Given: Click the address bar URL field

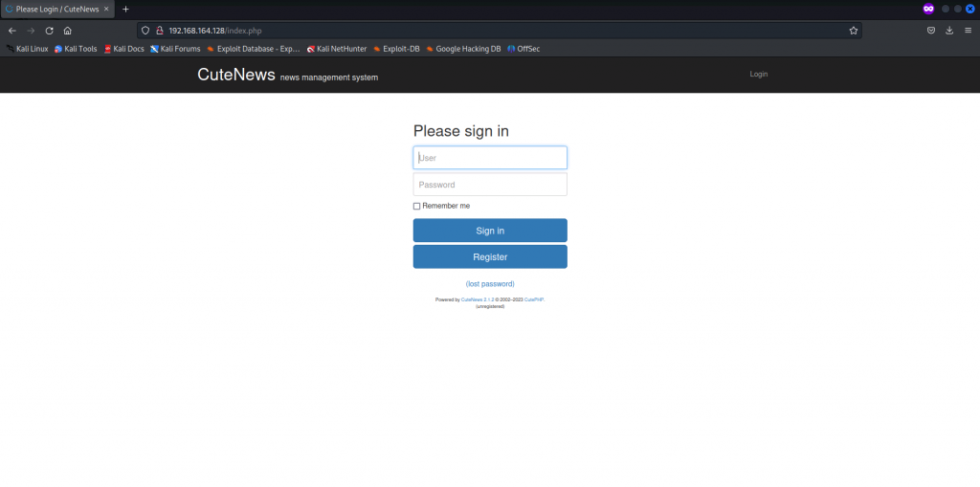Looking at the screenshot, I should coord(500,30).
